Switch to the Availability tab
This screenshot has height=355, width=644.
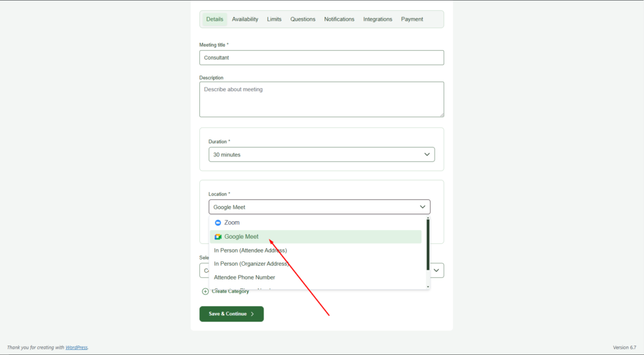click(x=245, y=19)
